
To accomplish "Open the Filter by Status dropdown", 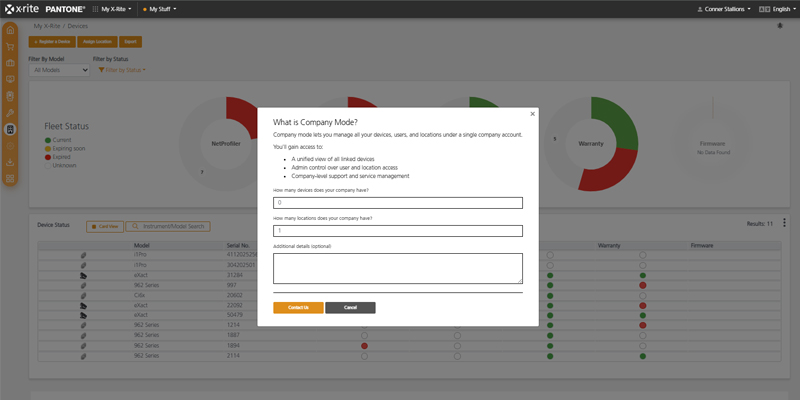I will point(121,70).
